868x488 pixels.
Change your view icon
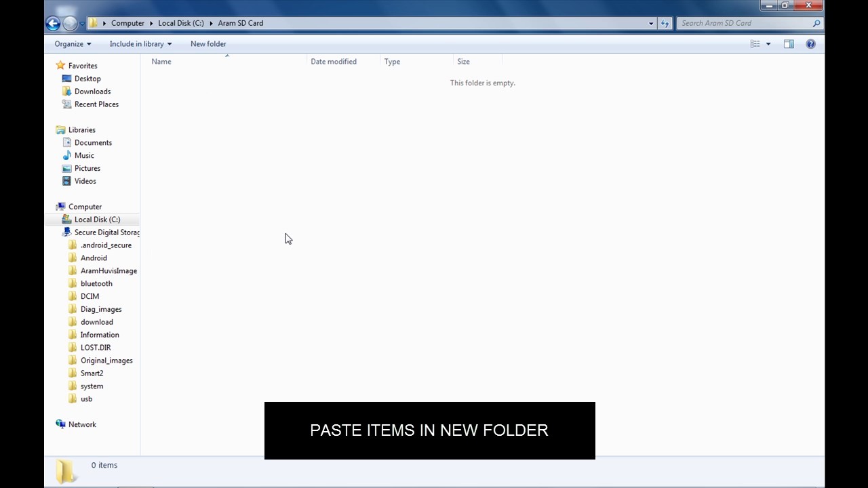tap(755, 44)
